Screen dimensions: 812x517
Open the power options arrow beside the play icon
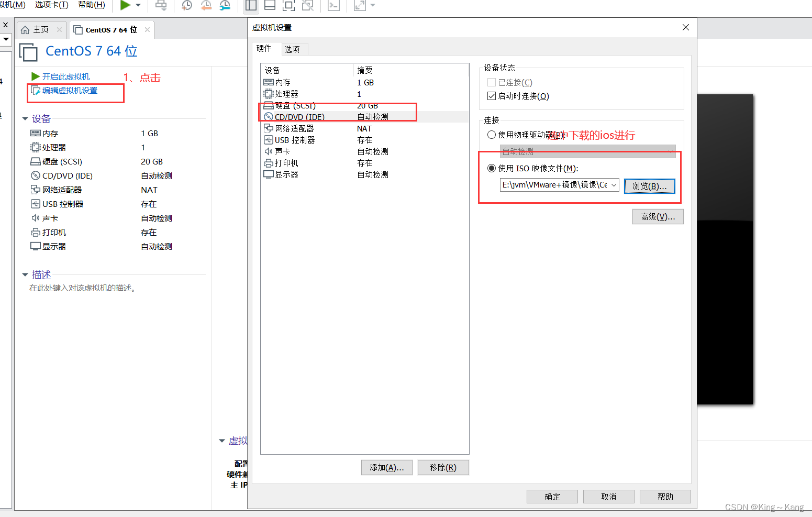click(138, 5)
